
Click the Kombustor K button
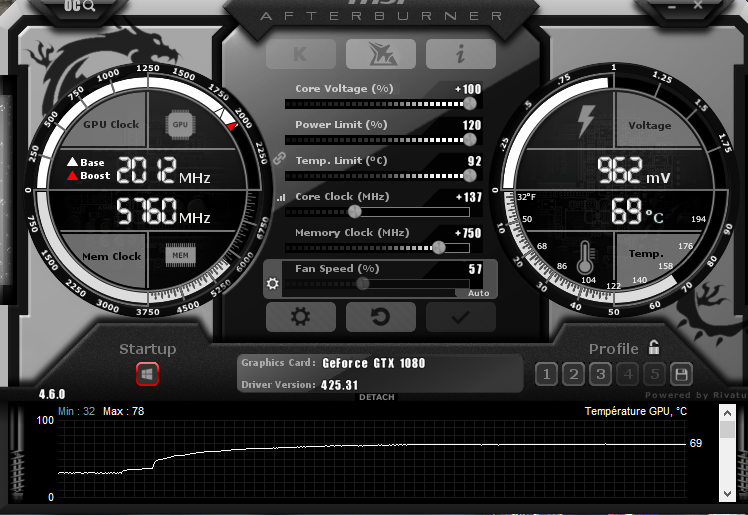301,54
